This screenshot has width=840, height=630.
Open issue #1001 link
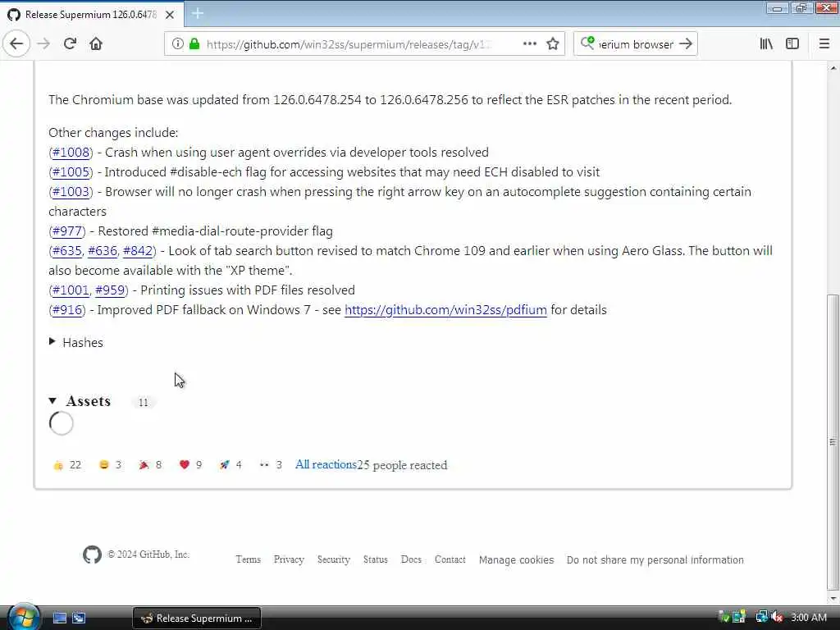point(71,290)
